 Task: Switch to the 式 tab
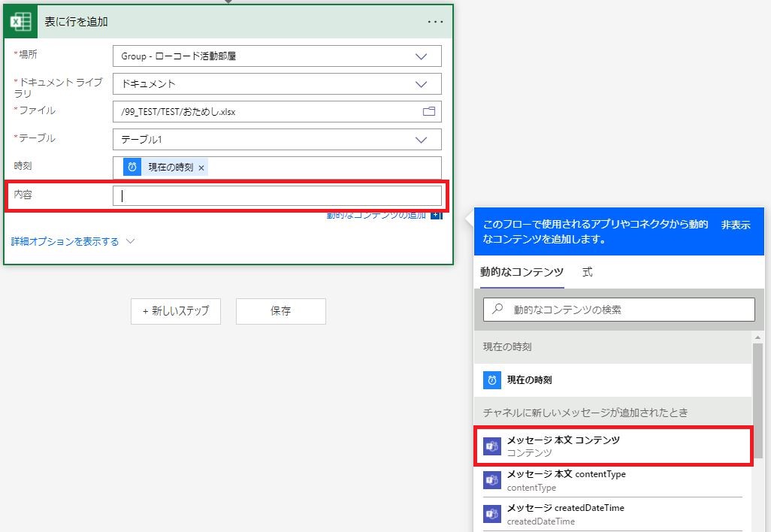587,272
